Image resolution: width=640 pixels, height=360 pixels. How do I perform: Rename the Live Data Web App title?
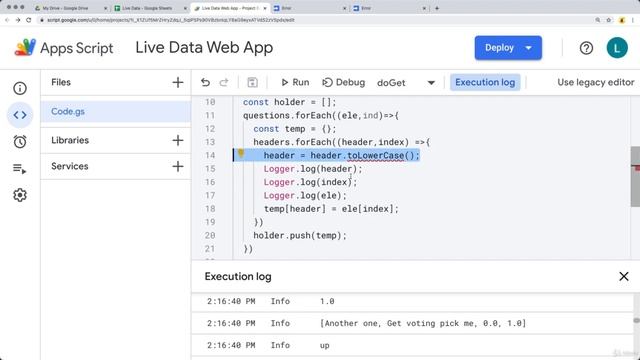pyautogui.click(x=204, y=48)
